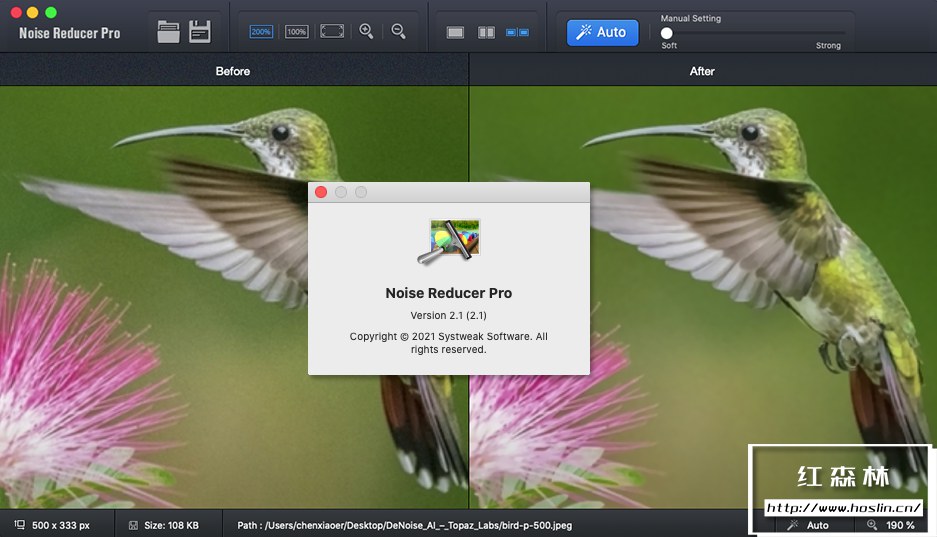Viewport: 937px width, 537px height.
Task: Zoom in with the magnifier plus icon
Action: [366, 31]
